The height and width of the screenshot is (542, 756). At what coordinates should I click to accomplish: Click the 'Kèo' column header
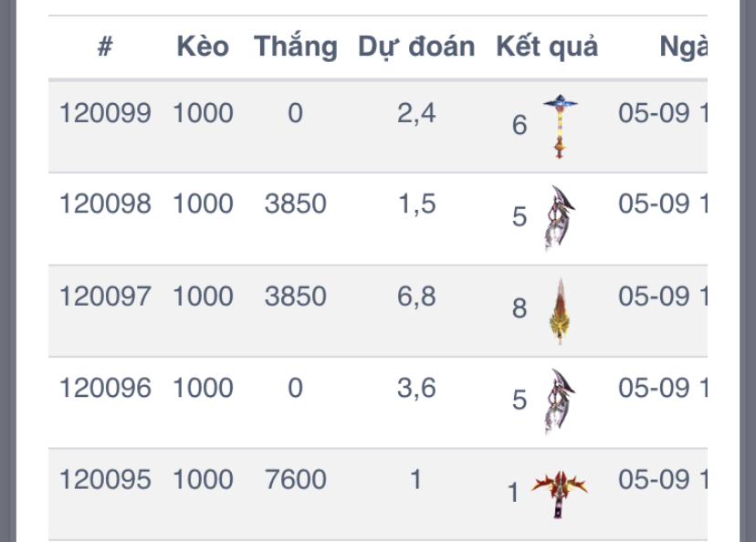[203, 47]
